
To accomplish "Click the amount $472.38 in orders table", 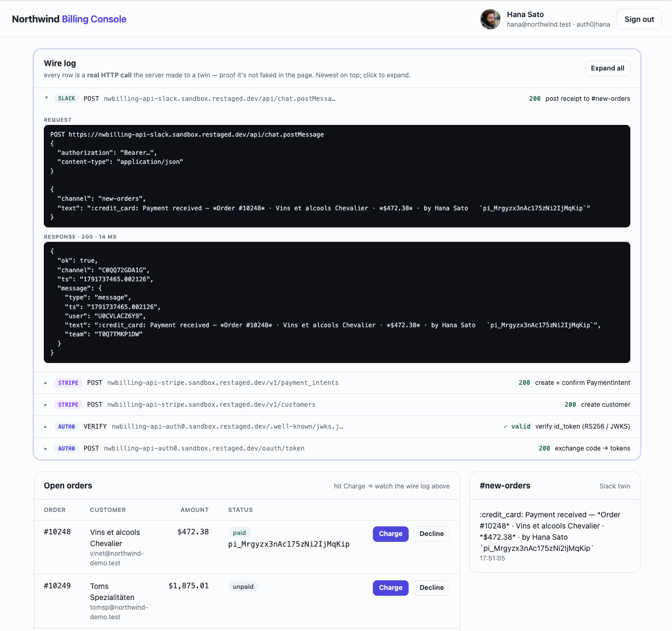I will (193, 532).
